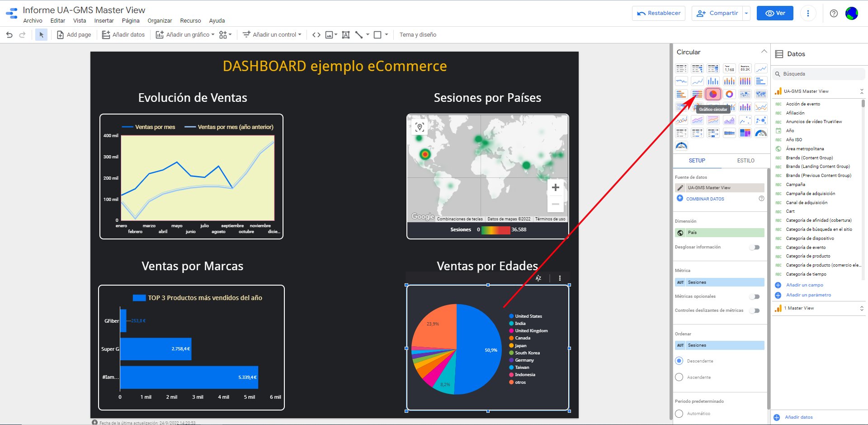Image resolution: width=868 pixels, height=425 pixels.
Task: Select Automático default period option
Action: pyautogui.click(x=679, y=414)
